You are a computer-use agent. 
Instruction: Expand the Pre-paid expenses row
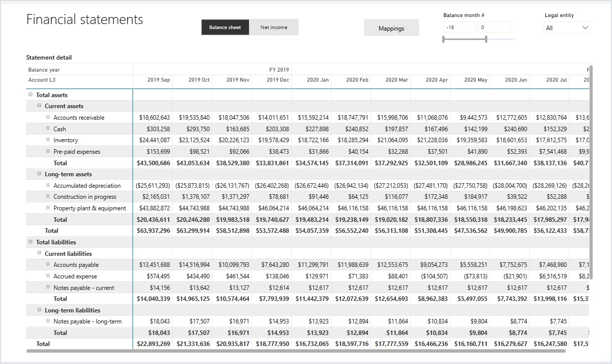[x=48, y=151]
